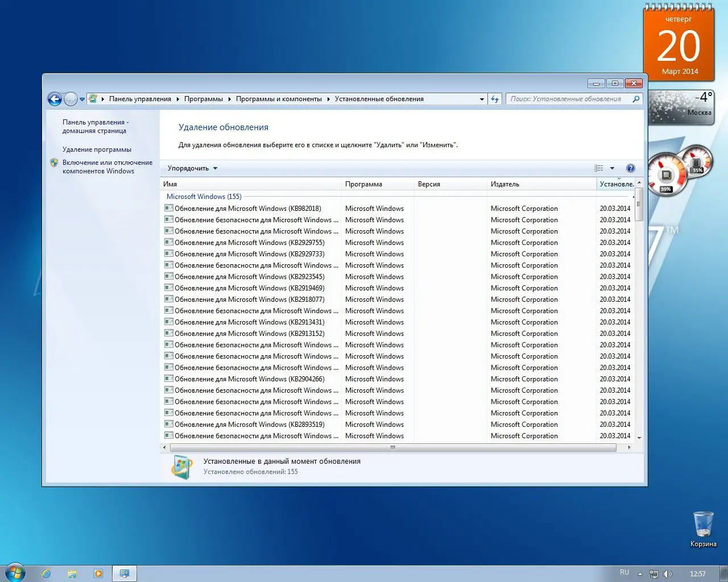Open the network tray icon
Viewport: 728px width, 582px height.
tap(654, 574)
